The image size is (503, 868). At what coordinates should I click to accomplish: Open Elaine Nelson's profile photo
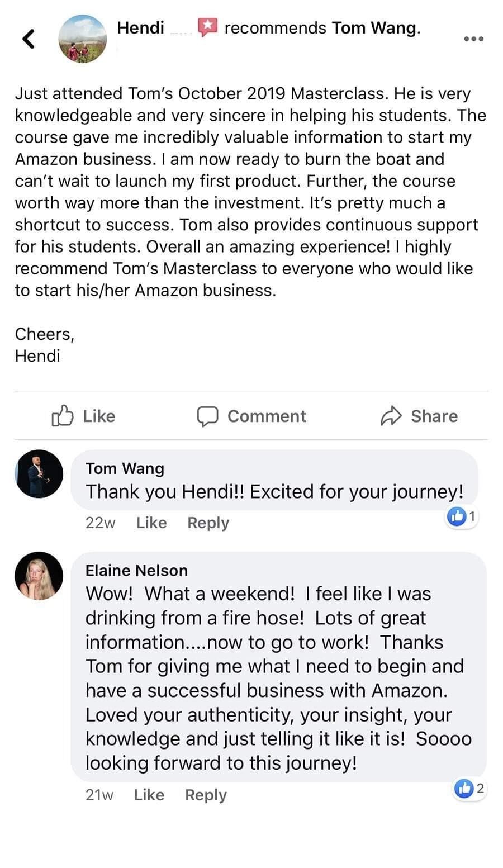[x=39, y=576]
